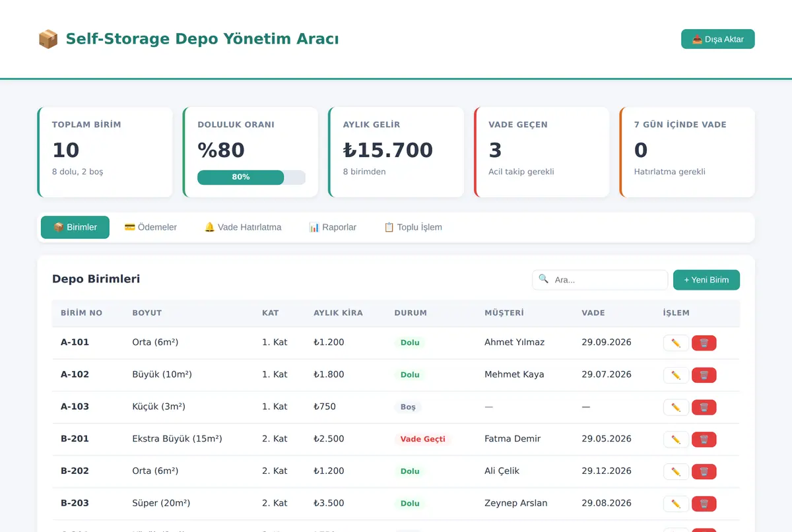The width and height of the screenshot is (792, 532).
Task: Click due date 29.09.2026
Action: coord(607,342)
